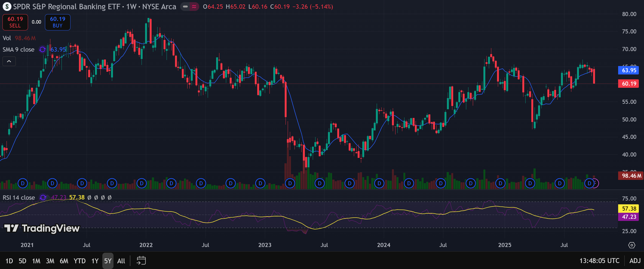Toggle the ADJ adjusted data button
Viewport: 644px width, 269px height.
(635, 261)
